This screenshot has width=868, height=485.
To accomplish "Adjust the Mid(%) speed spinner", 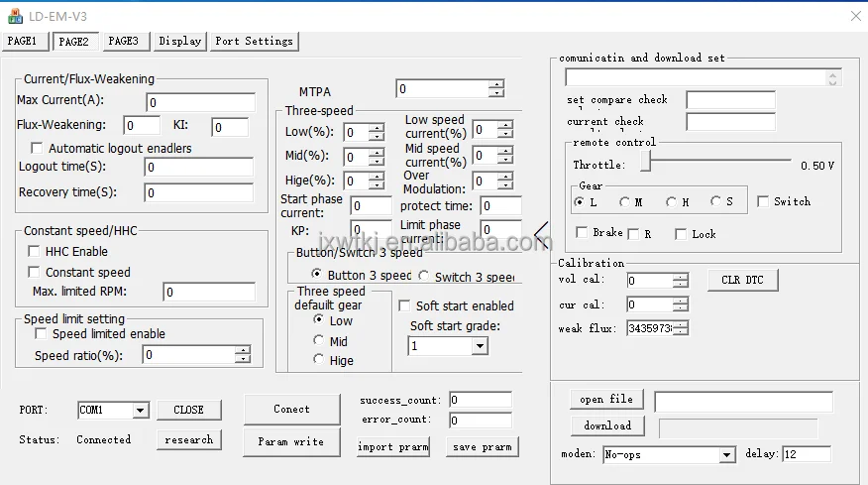I will pyautogui.click(x=377, y=157).
